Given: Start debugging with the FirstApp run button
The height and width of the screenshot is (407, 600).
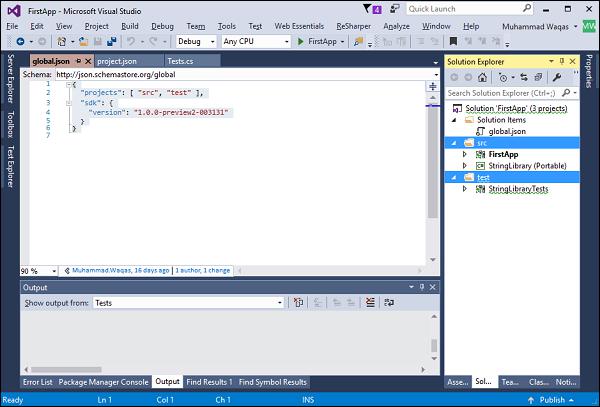Looking at the screenshot, I should (316, 42).
